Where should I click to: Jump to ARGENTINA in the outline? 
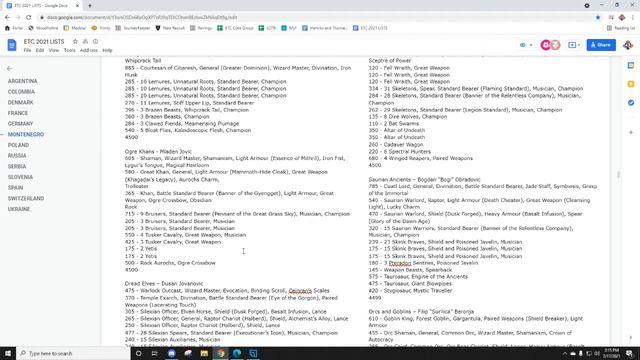(x=22, y=81)
